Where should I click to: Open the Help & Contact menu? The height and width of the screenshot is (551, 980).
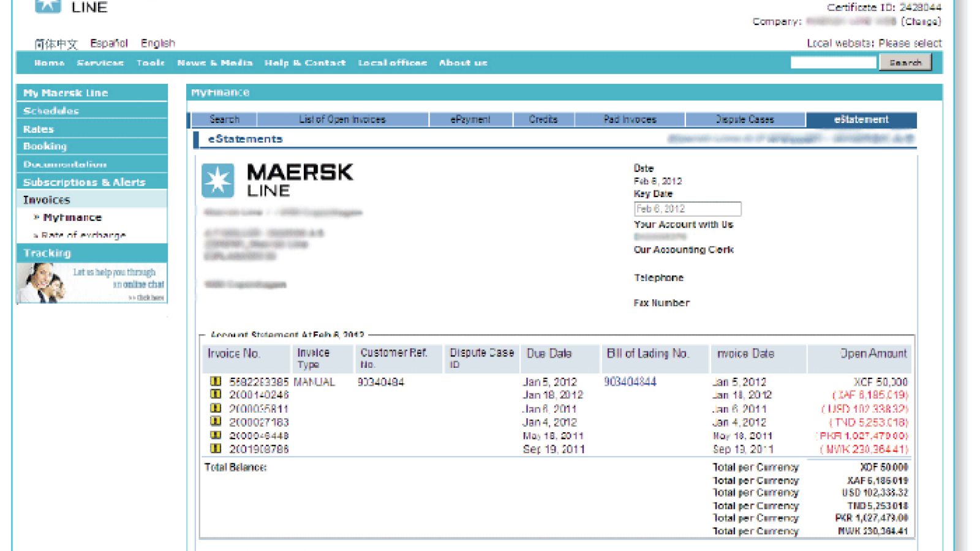point(305,63)
